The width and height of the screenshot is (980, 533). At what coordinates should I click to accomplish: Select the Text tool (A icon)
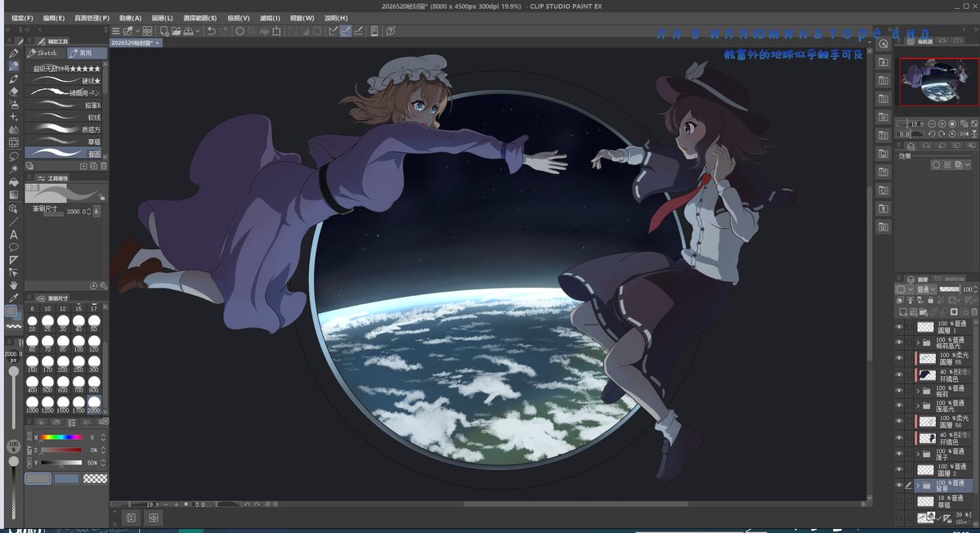(13, 235)
